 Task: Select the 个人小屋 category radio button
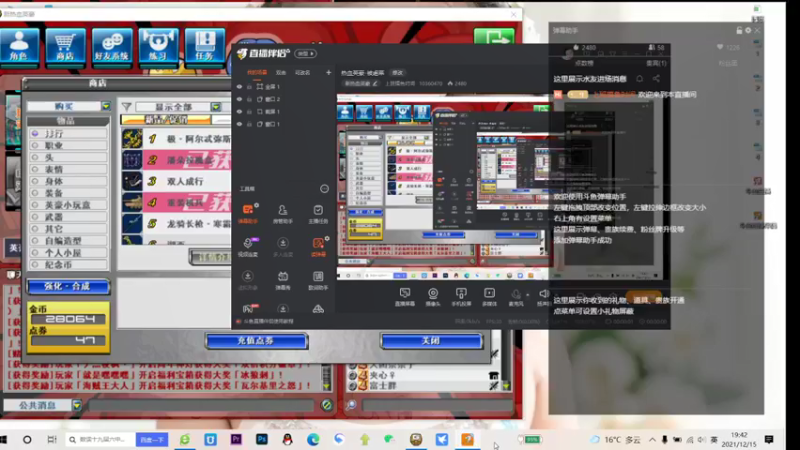35,253
